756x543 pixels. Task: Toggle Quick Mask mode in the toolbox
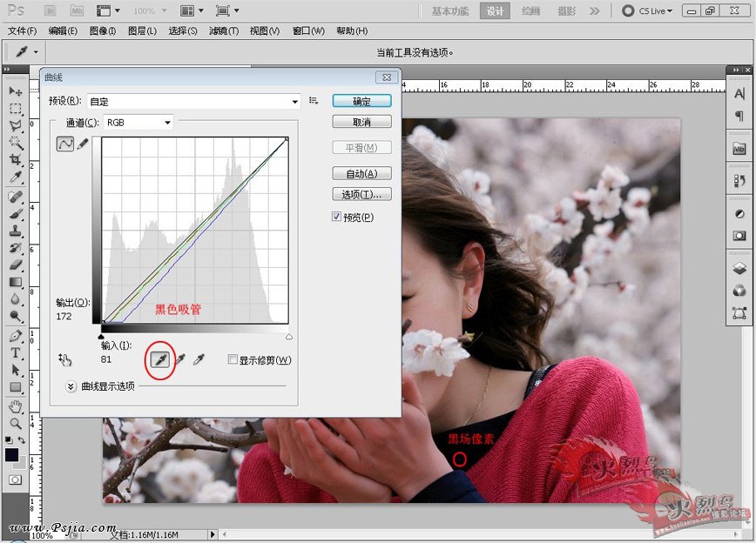(16, 479)
